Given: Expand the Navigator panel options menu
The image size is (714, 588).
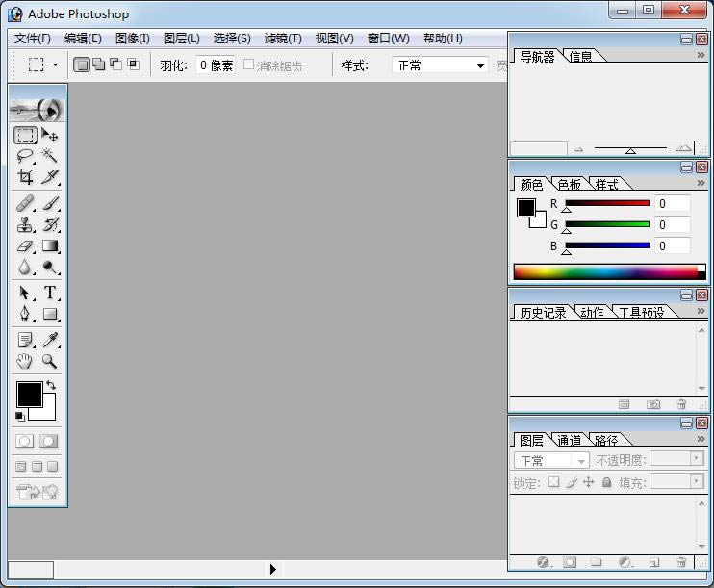Looking at the screenshot, I should coord(701,55).
